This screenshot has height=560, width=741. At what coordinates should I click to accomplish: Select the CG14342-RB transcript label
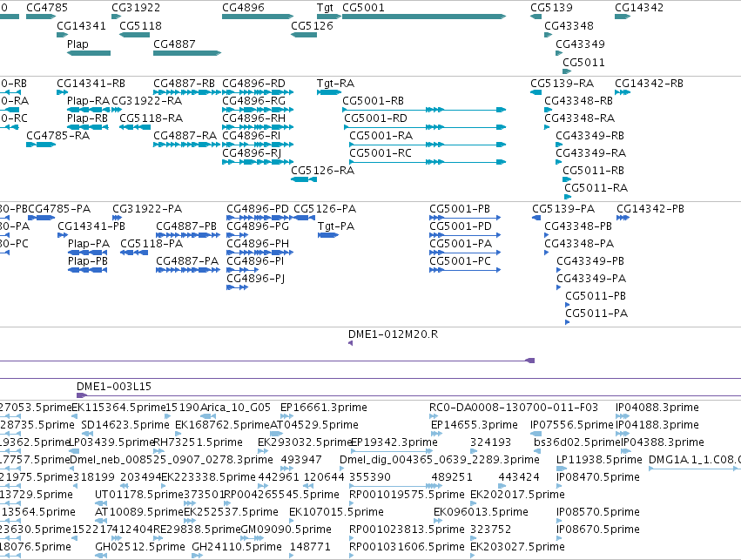[x=649, y=84]
